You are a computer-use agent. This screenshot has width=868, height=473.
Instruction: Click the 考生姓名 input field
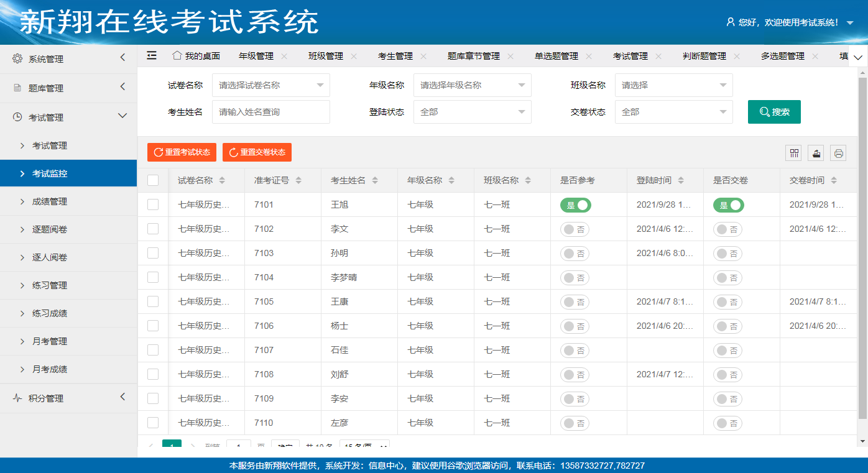point(271,112)
